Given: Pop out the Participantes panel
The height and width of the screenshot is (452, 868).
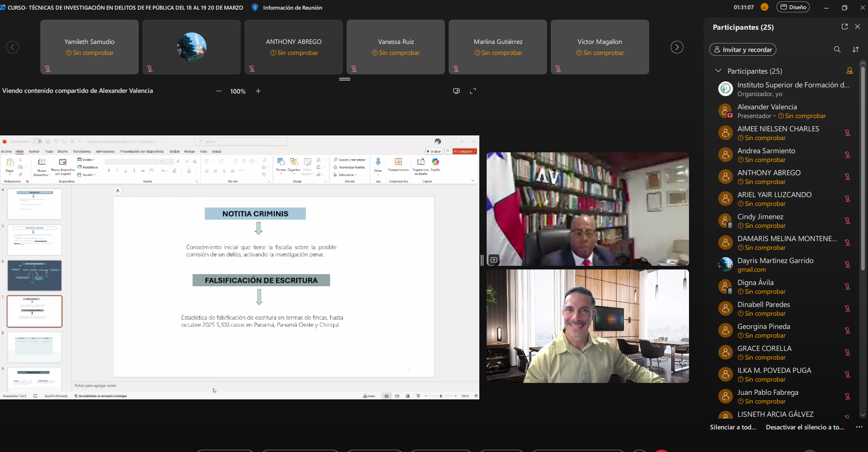Looking at the screenshot, I should pyautogui.click(x=844, y=27).
